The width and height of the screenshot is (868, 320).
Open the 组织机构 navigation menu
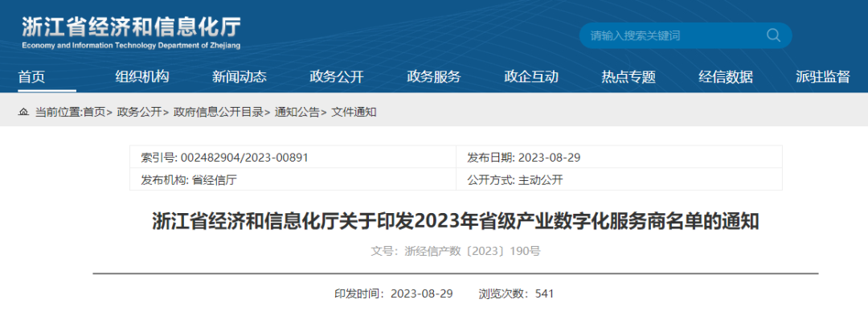point(142,77)
